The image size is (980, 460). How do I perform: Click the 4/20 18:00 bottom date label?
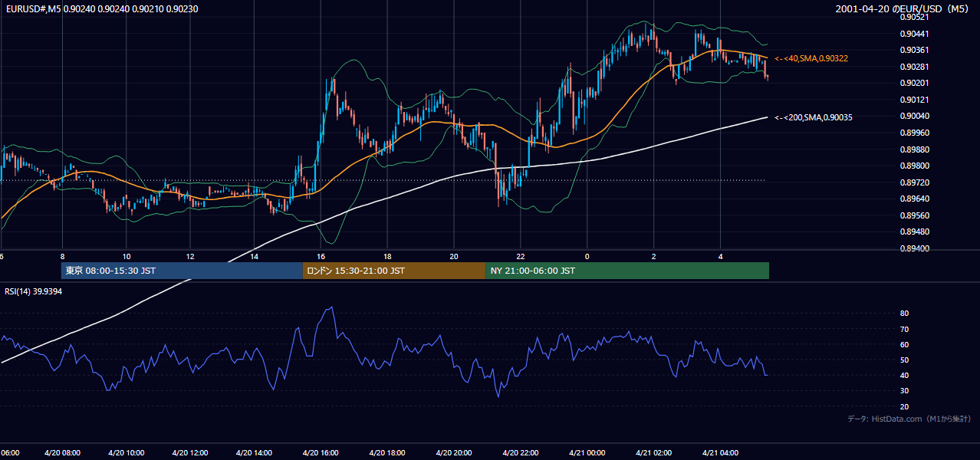click(x=388, y=453)
